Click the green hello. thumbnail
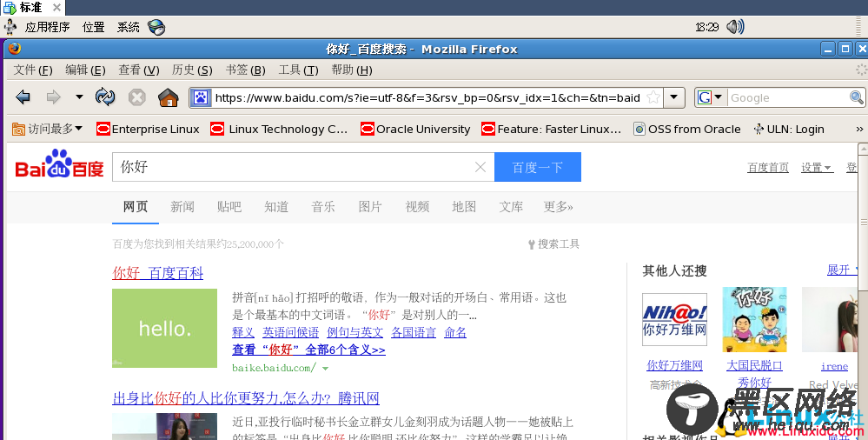This screenshot has width=868, height=440. (x=164, y=328)
